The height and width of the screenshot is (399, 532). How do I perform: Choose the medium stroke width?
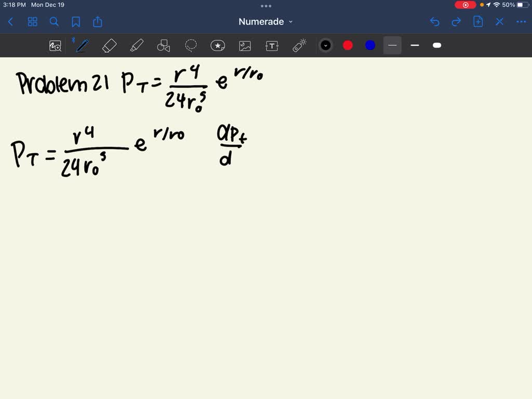[415, 46]
